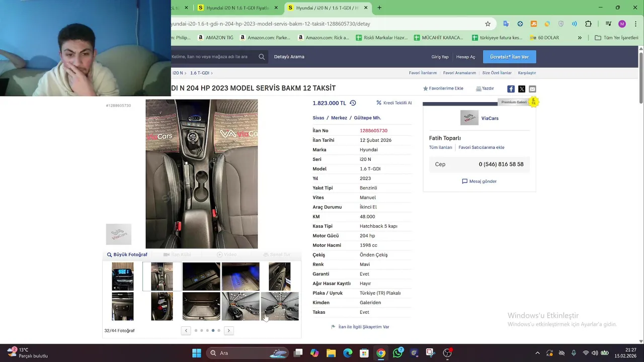Open Microsoft Edge from the taskbar
The image size is (644, 362).
348,353
